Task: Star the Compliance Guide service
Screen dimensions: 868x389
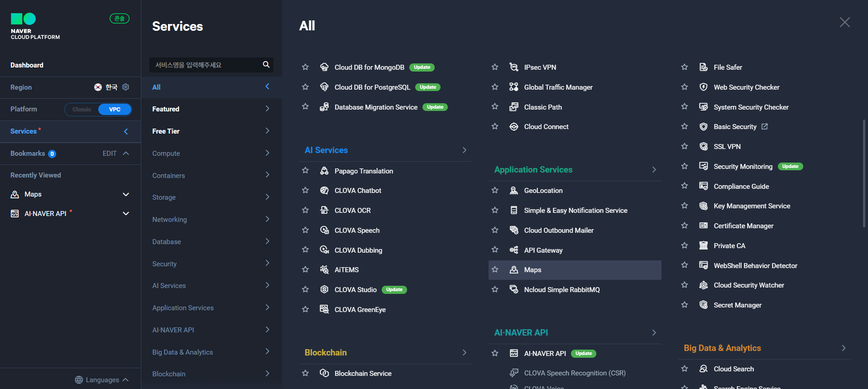Action: click(x=685, y=186)
